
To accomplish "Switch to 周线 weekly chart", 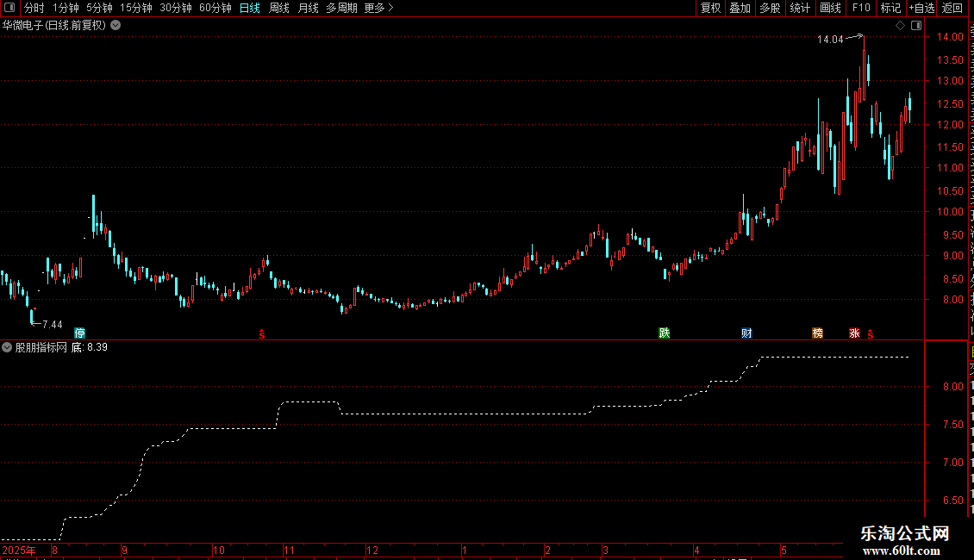I will click(279, 8).
